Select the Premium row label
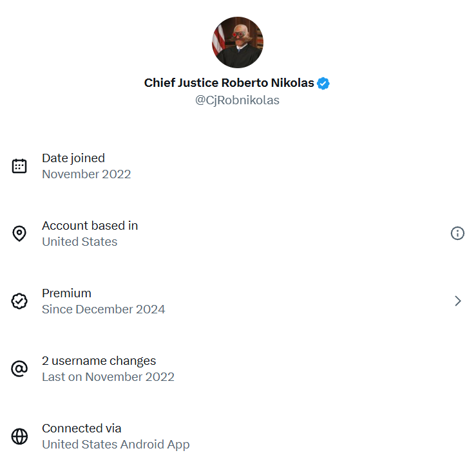 66,293
